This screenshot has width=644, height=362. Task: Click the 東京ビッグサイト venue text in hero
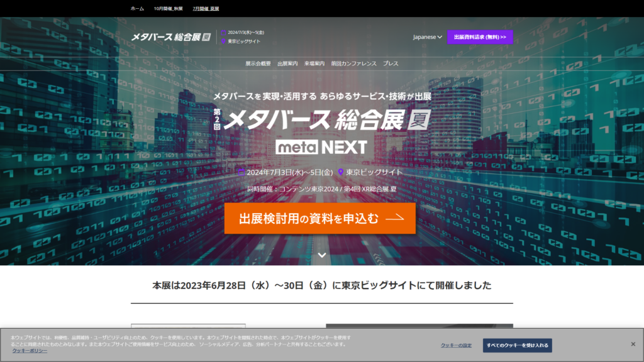[x=374, y=172]
